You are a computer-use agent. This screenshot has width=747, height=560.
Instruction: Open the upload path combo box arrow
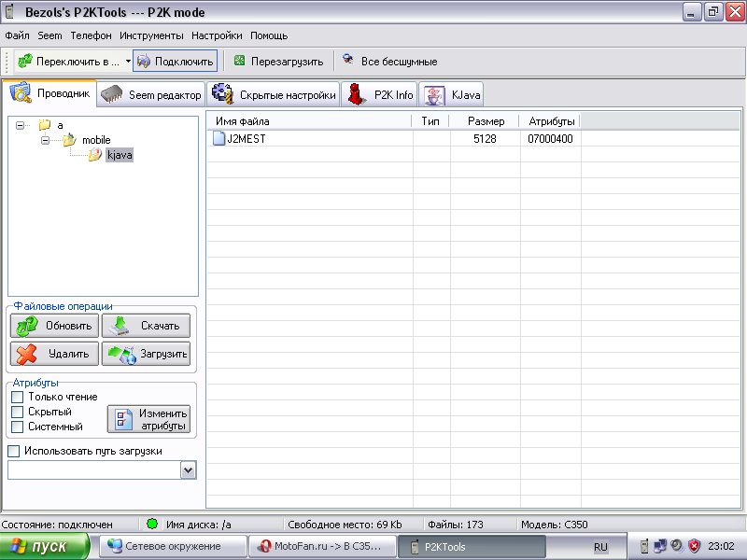[x=189, y=470]
